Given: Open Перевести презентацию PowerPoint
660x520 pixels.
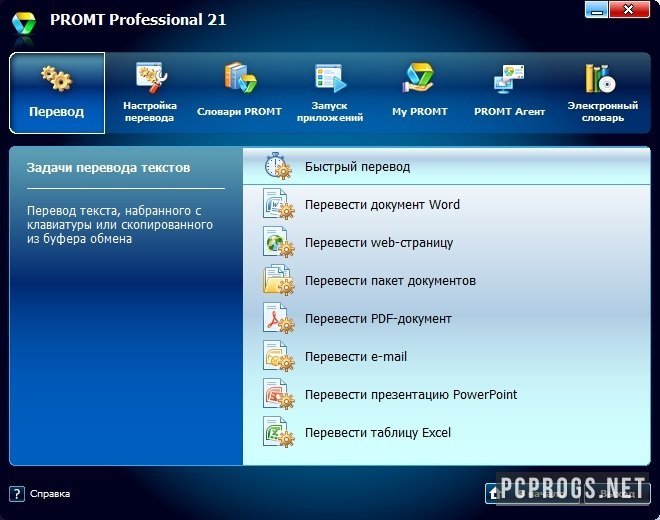Looking at the screenshot, I should tap(410, 395).
